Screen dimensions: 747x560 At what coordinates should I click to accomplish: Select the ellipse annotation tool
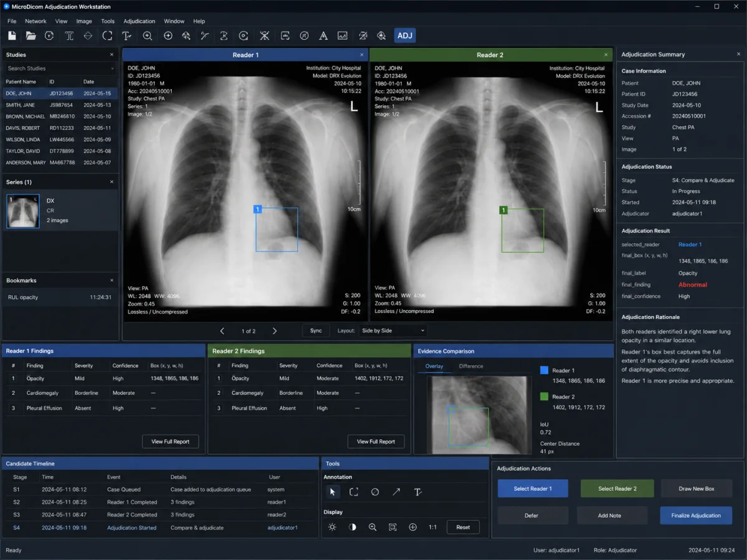375,492
